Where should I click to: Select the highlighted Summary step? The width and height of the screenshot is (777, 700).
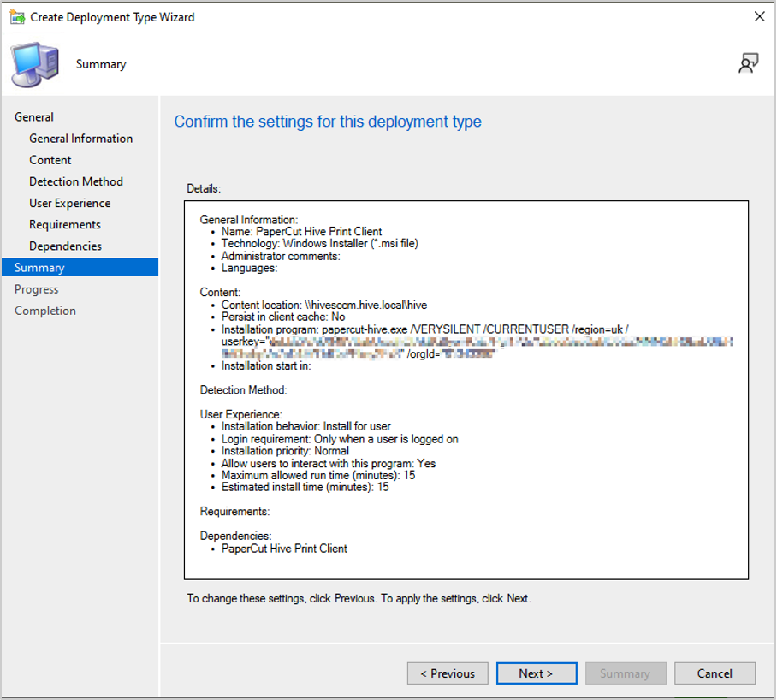[39, 268]
